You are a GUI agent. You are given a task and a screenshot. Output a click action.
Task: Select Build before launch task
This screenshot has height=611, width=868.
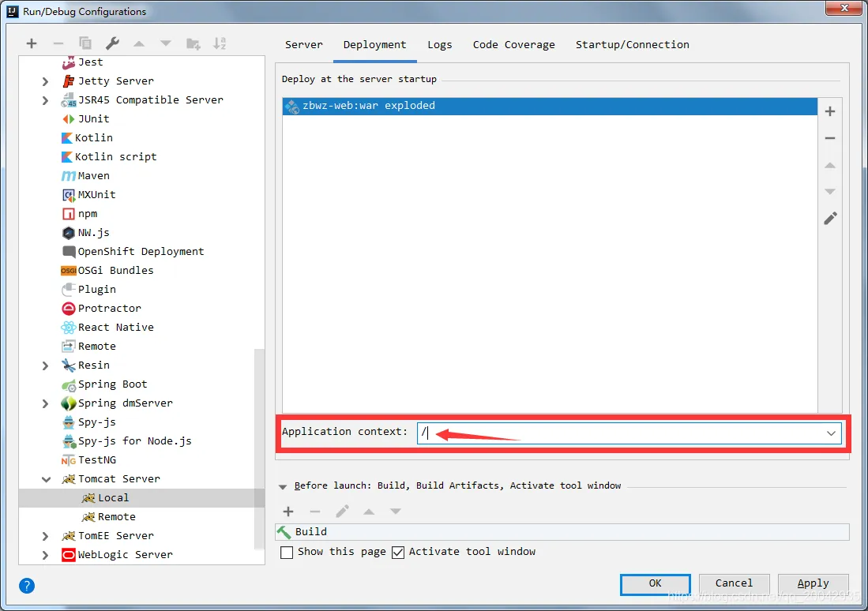coord(562,532)
